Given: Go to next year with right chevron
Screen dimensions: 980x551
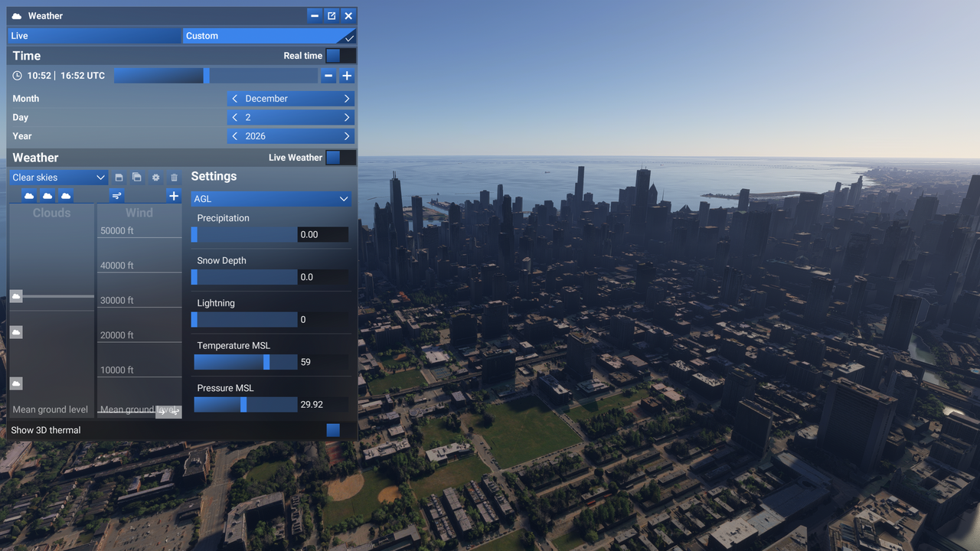Looking at the screenshot, I should 347,136.
